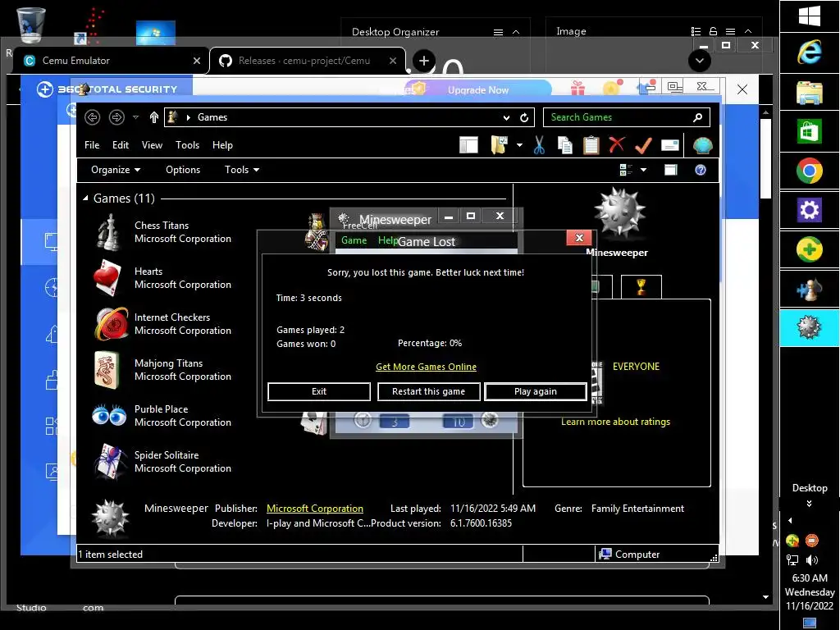Select Spider Solitaire game
The width and height of the screenshot is (840, 630).
[x=163, y=462]
